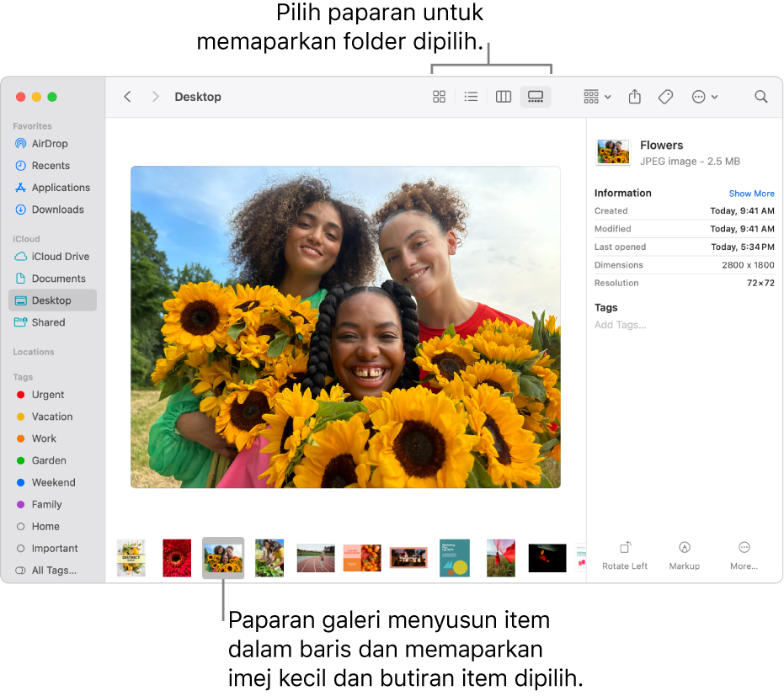Click All Tags... in sidebar
Image resolution: width=784 pixels, height=696 pixels.
coord(53,571)
